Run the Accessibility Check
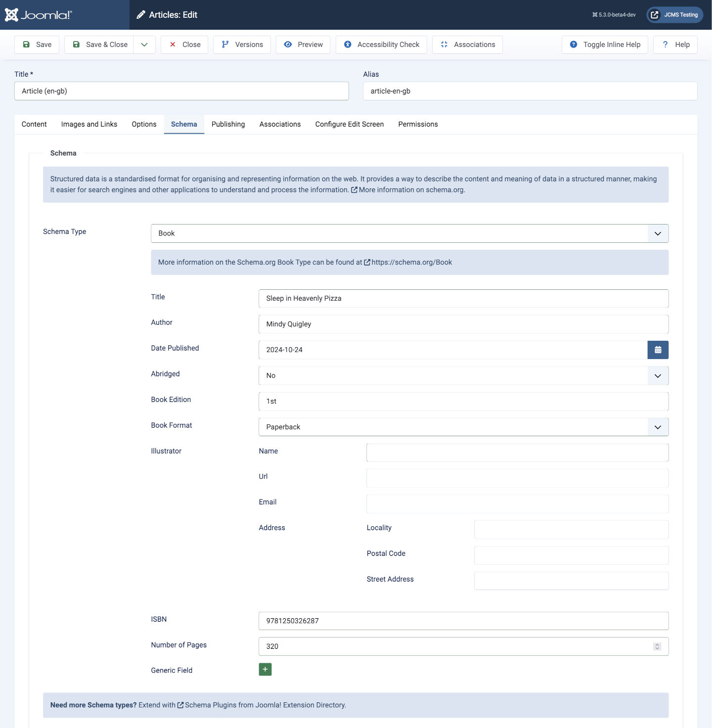 tap(381, 45)
